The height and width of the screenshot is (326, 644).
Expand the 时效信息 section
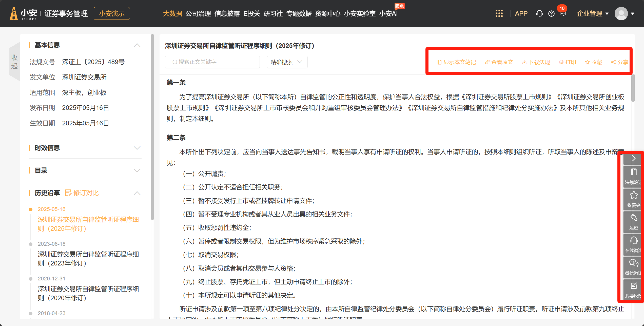[x=137, y=148]
